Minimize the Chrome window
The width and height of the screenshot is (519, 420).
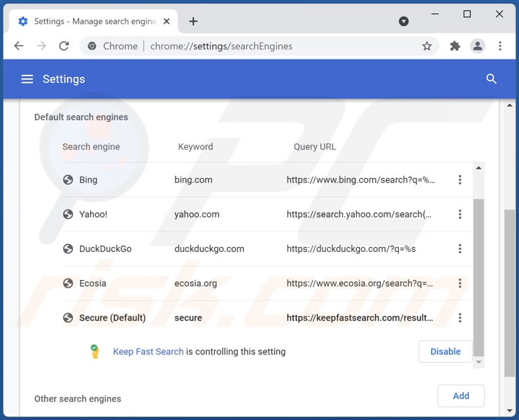[x=436, y=14]
